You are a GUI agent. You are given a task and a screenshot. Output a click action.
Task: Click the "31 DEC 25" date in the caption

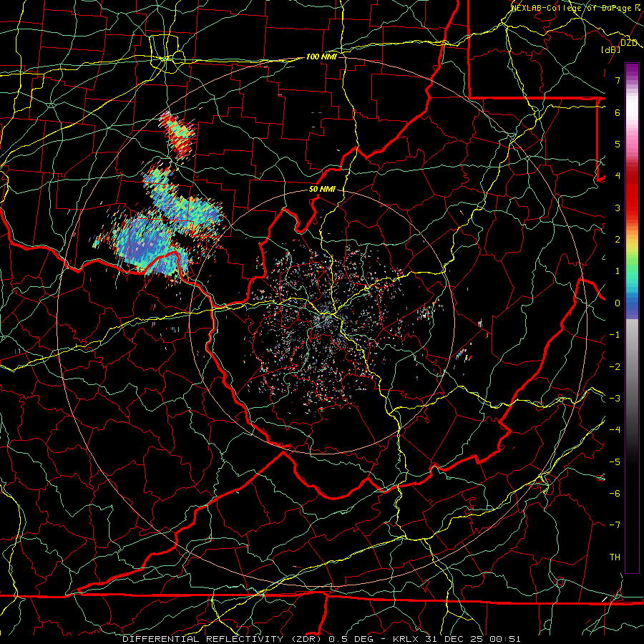[453, 639]
